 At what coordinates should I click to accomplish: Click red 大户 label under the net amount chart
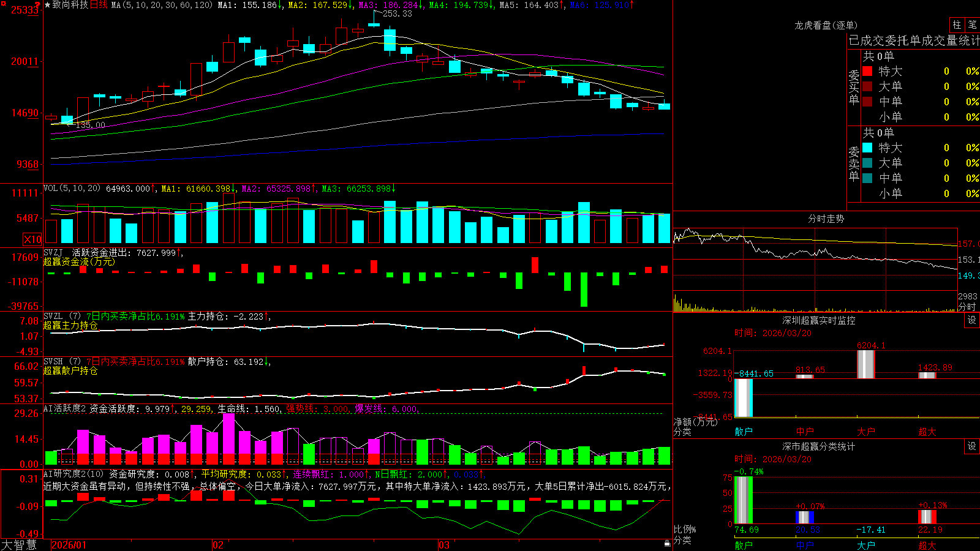tap(866, 432)
